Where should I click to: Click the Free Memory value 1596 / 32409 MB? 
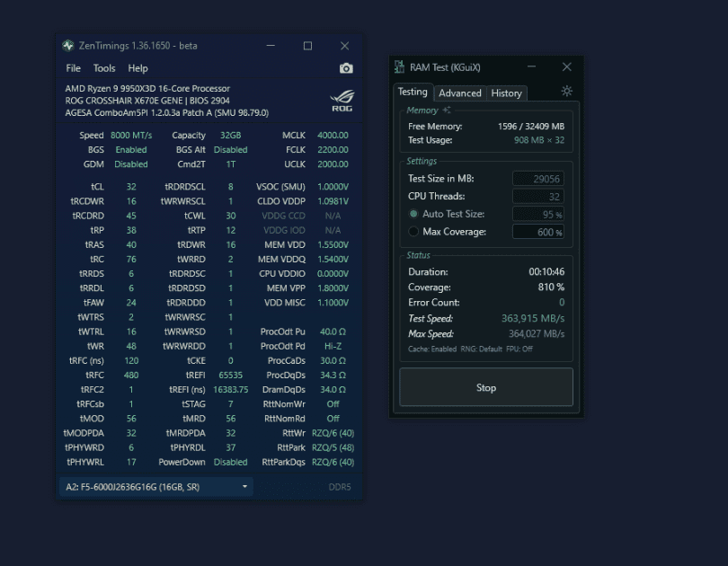click(x=531, y=126)
